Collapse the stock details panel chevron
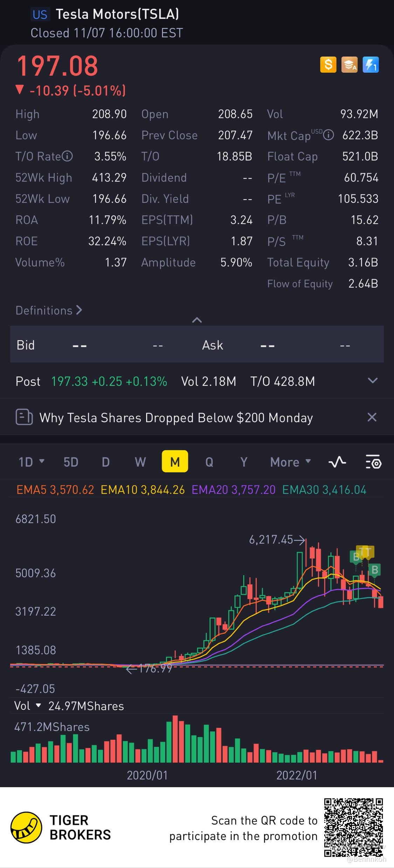 point(197,320)
